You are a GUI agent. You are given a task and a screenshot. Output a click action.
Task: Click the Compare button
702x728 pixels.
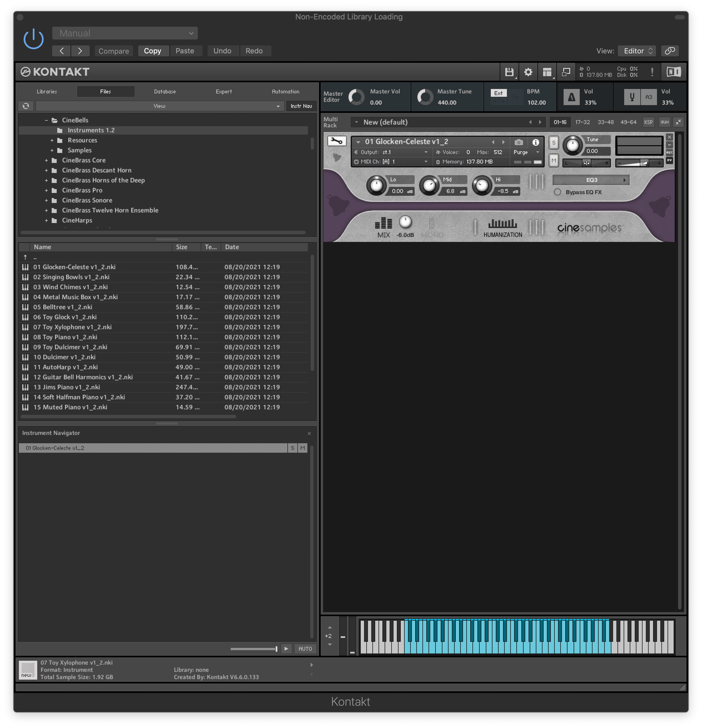[x=114, y=51]
